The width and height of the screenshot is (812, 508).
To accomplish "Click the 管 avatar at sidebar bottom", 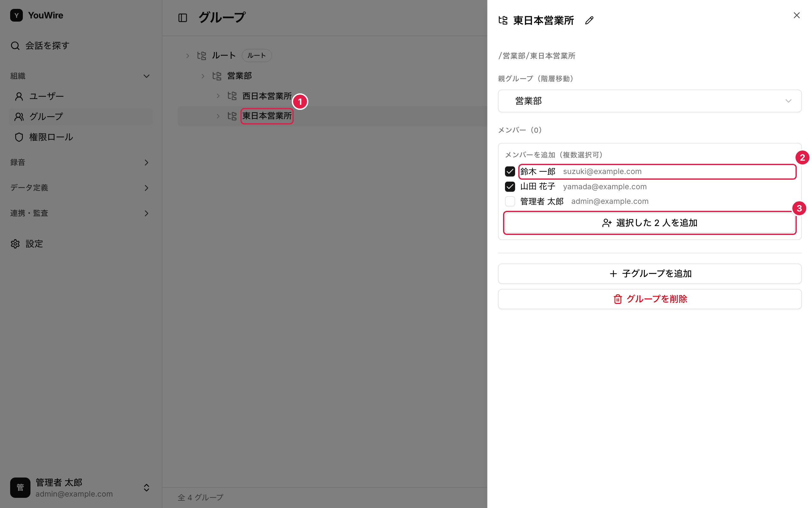I will [x=20, y=487].
